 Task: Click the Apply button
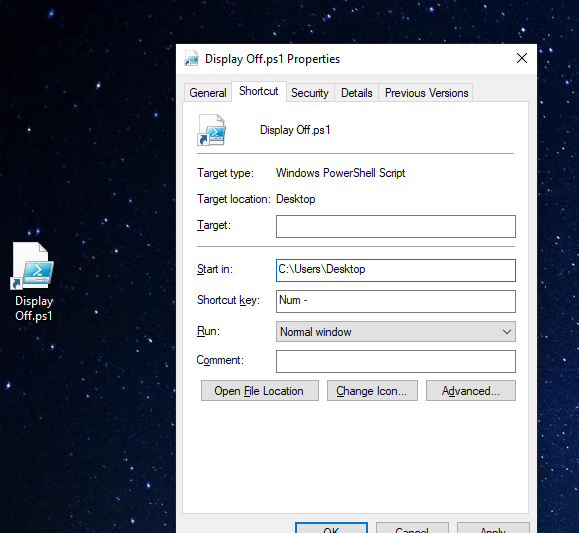tap(493, 529)
